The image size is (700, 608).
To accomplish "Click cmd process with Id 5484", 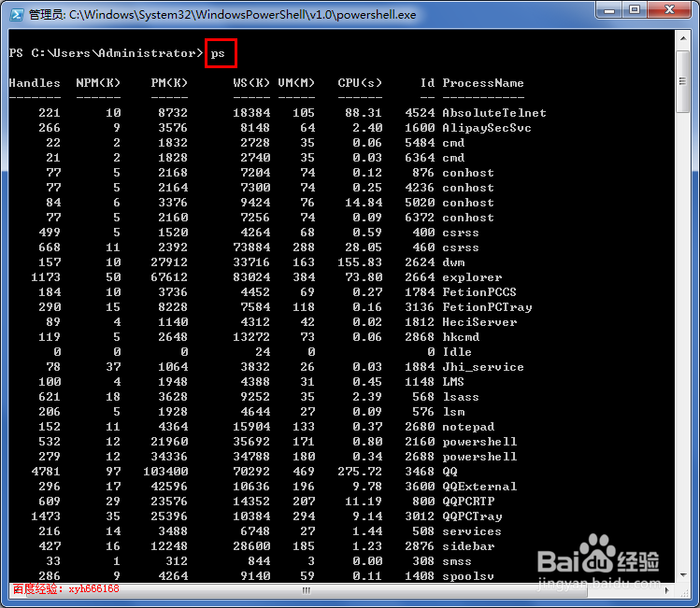I will click(453, 143).
